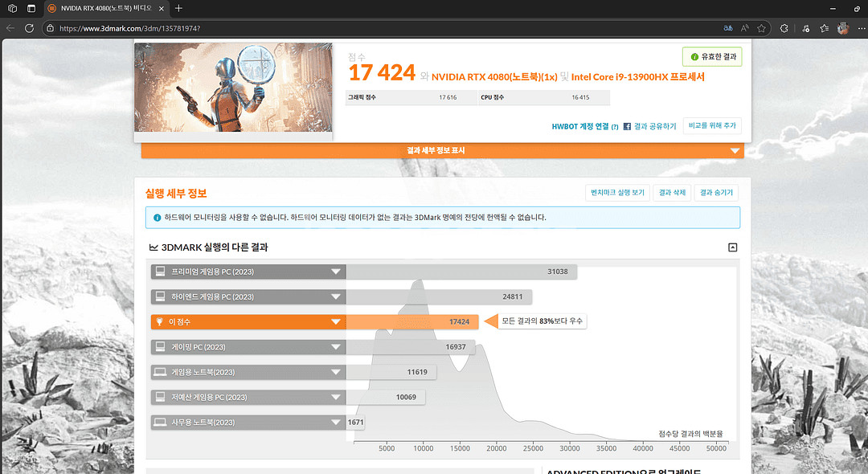Image resolution: width=868 pixels, height=474 pixels.
Task: Open the Intel Core i9-13900HX processor link
Action: point(637,77)
